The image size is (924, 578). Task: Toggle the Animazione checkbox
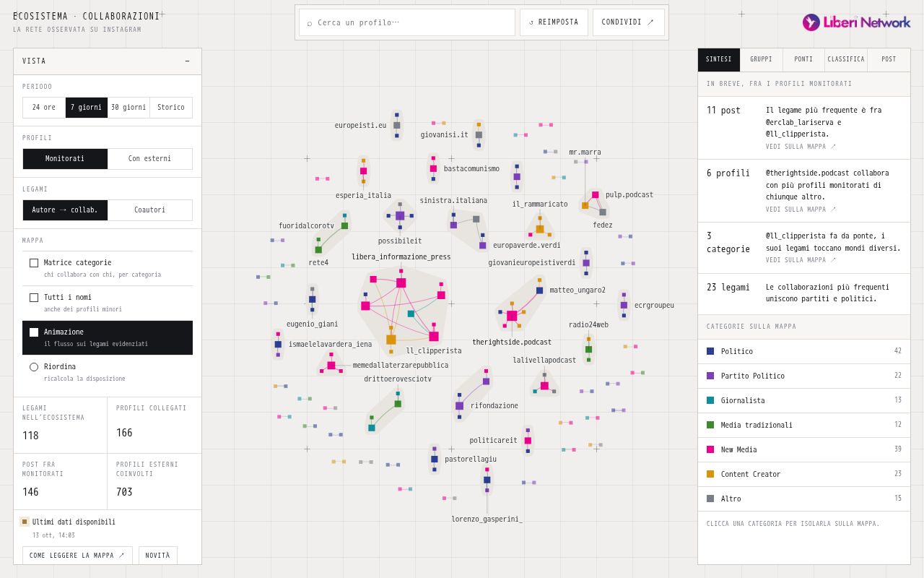(34, 332)
